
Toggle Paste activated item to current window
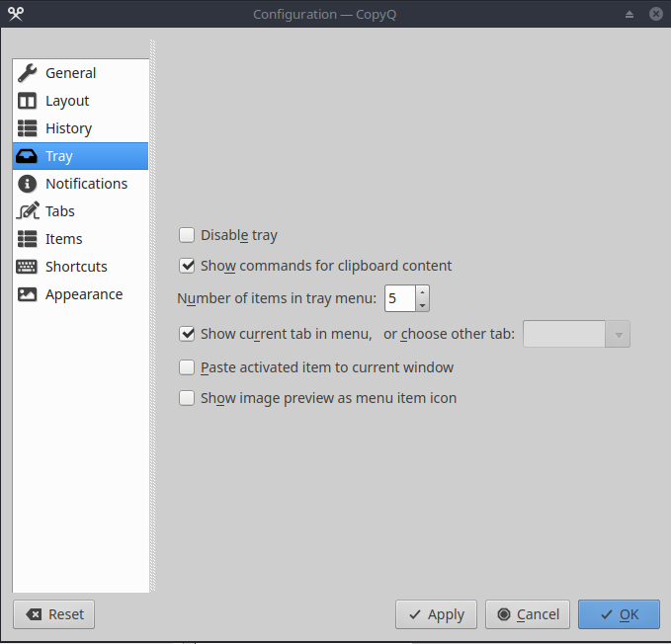coord(187,367)
